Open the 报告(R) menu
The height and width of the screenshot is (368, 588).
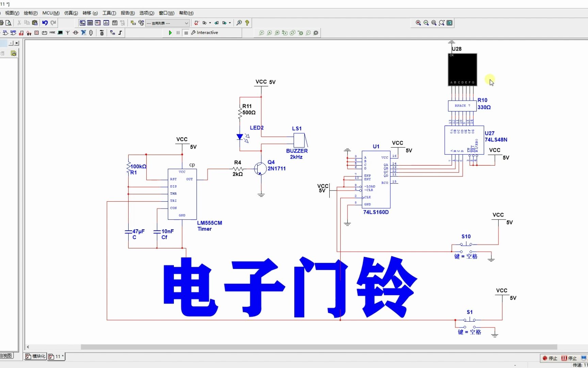[x=128, y=13]
